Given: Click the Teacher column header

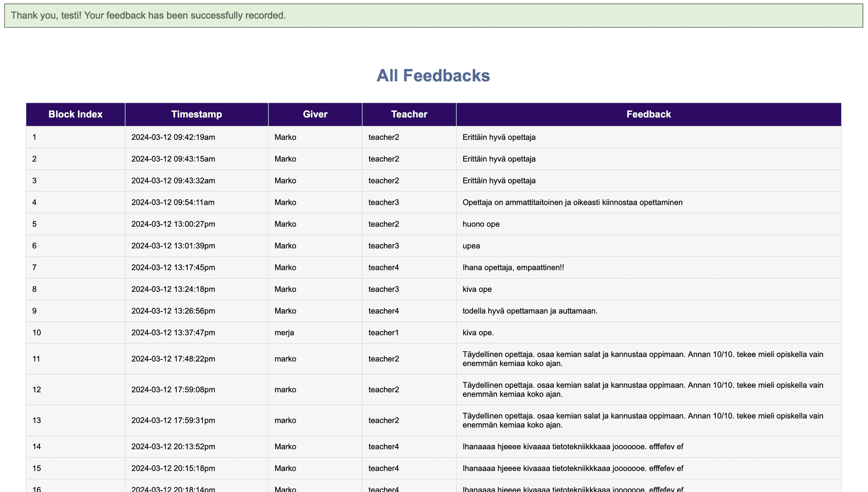Looking at the screenshot, I should click(x=409, y=114).
